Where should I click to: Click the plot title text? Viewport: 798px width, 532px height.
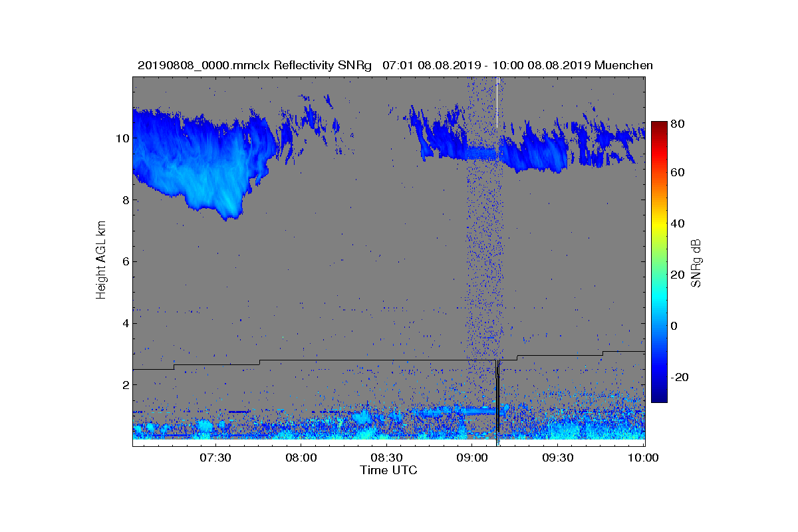click(x=395, y=65)
